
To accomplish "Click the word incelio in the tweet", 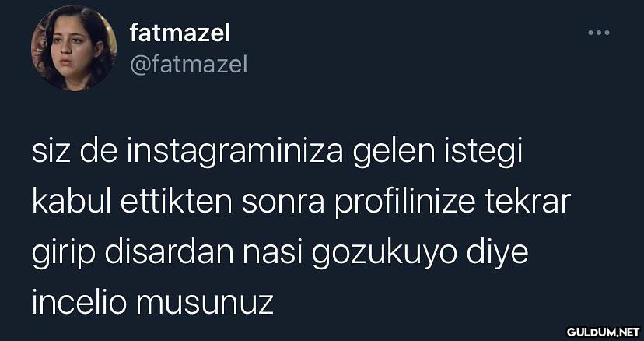I will point(79,303).
